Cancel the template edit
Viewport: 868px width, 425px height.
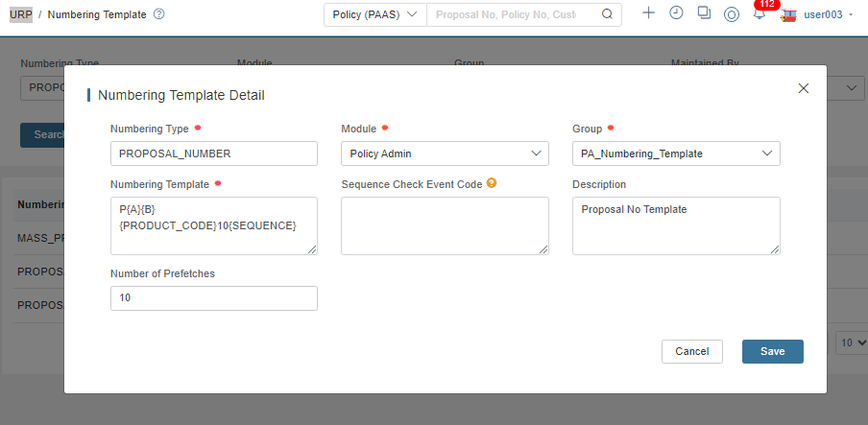692,351
